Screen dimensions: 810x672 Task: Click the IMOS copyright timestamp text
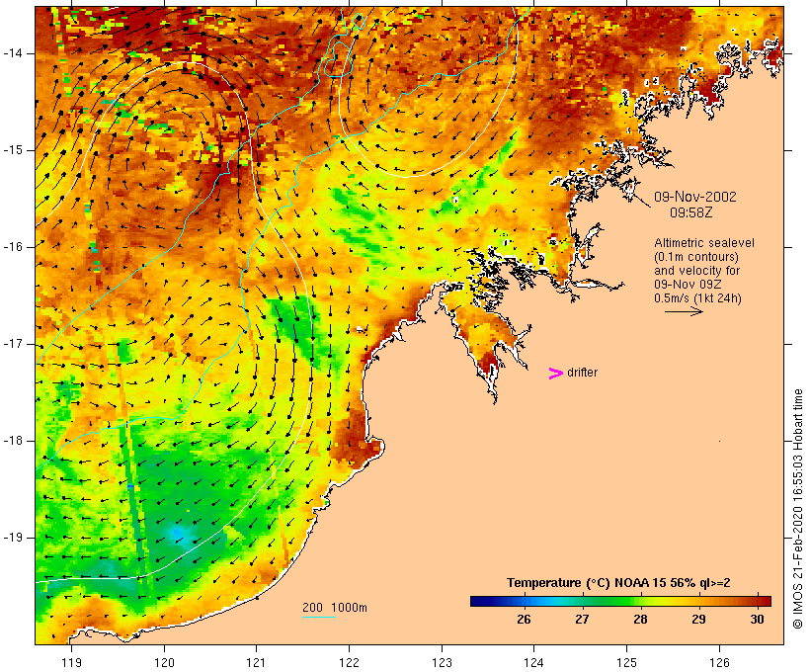(x=798, y=509)
